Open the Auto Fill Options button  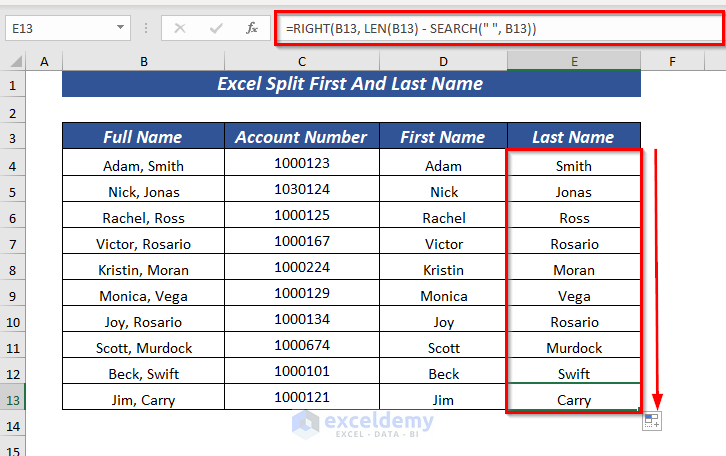[x=652, y=421]
